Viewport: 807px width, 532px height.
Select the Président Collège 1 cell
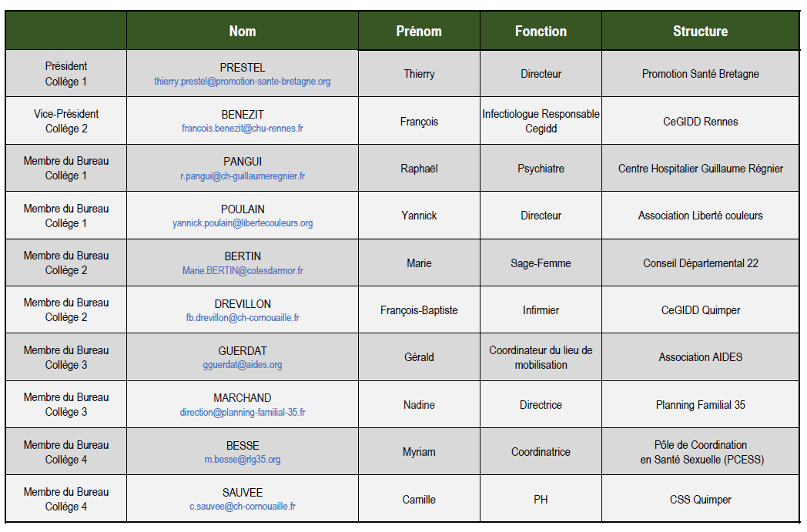[x=66, y=74]
